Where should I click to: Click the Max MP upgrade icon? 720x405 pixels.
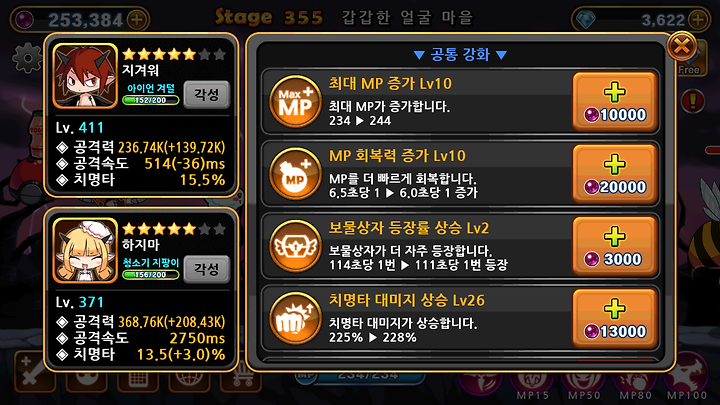[295, 101]
